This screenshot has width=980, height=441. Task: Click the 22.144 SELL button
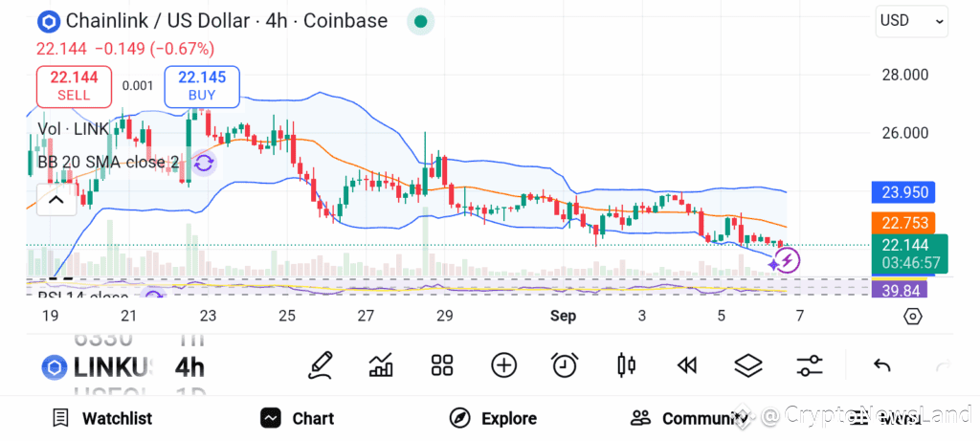[75, 86]
